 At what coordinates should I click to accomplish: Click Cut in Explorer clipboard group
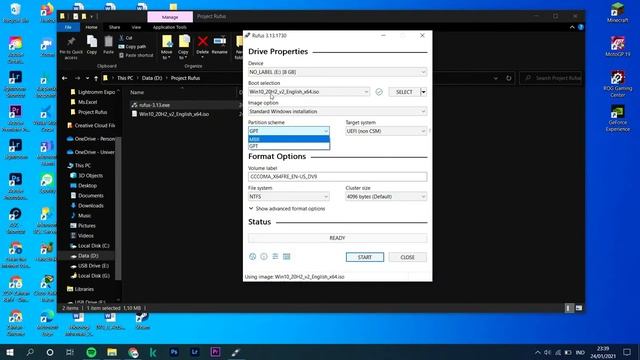click(x=125, y=38)
